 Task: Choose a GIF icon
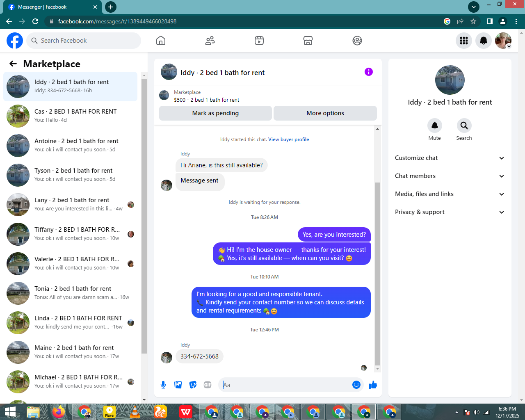[208, 385]
